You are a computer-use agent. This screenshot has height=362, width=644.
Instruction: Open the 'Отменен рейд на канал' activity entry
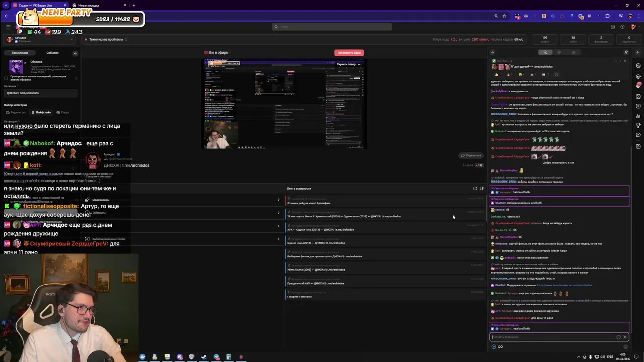point(385,201)
